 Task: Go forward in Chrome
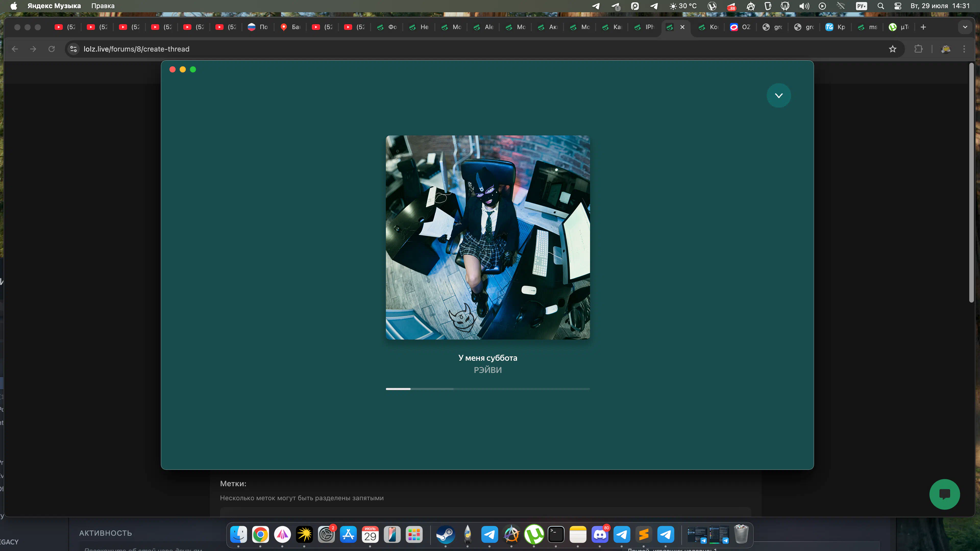[x=33, y=49]
